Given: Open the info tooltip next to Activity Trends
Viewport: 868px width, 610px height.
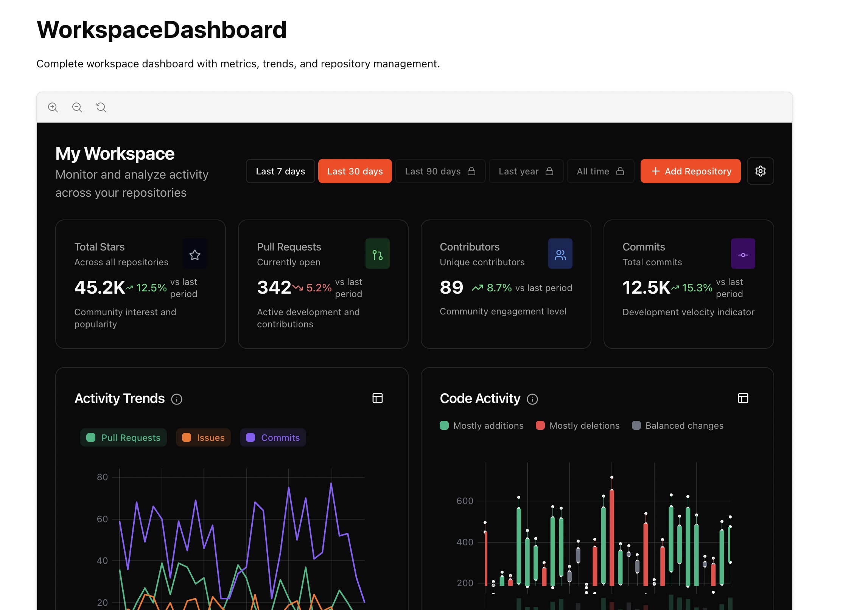Looking at the screenshot, I should [x=177, y=399].
